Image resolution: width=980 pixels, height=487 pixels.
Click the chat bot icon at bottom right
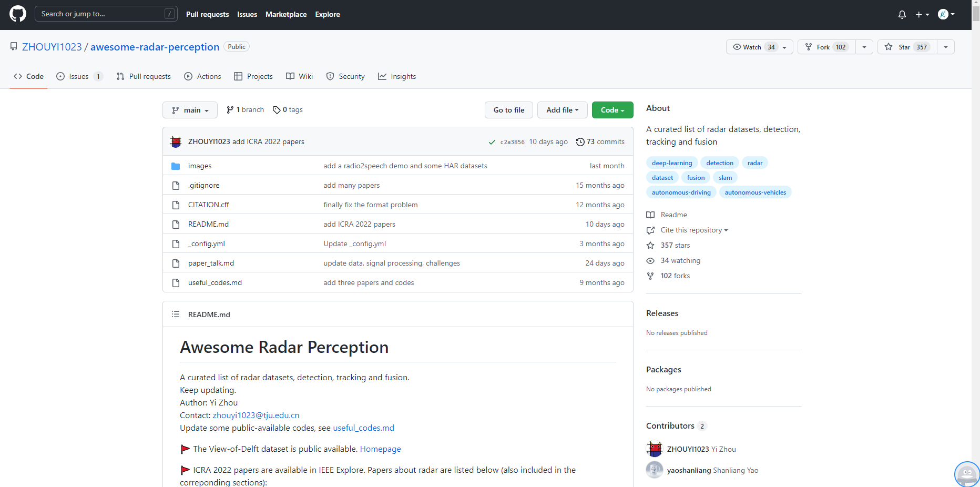(x=967, y=474)
